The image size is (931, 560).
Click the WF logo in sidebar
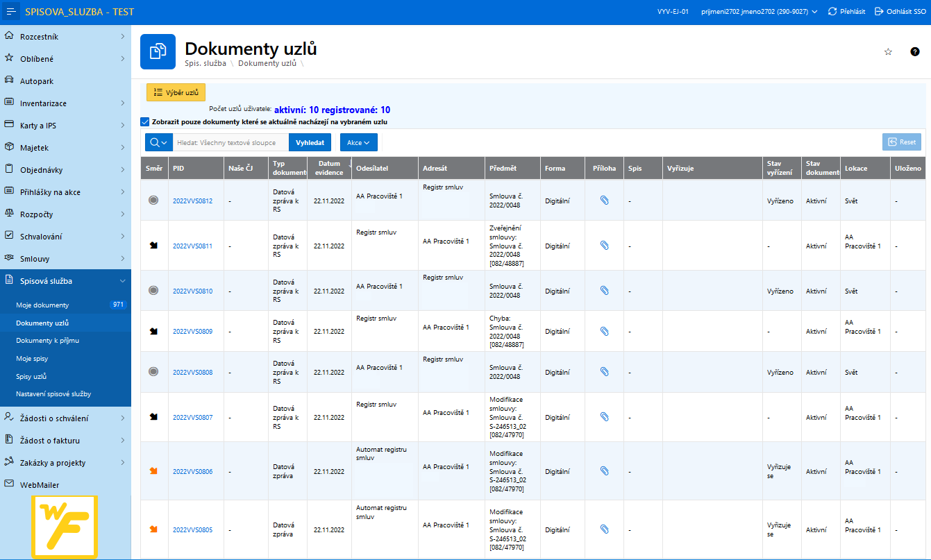[65, 526]
